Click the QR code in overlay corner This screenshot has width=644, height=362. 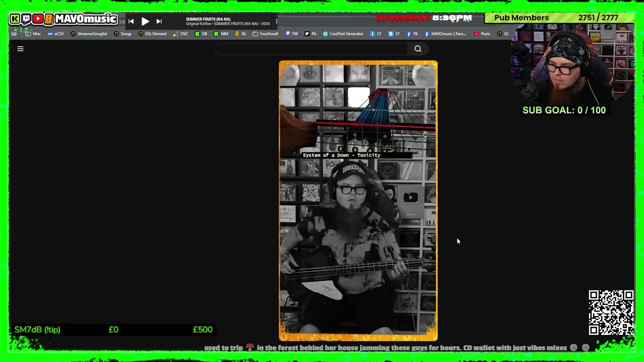click(x=611, y=312)
